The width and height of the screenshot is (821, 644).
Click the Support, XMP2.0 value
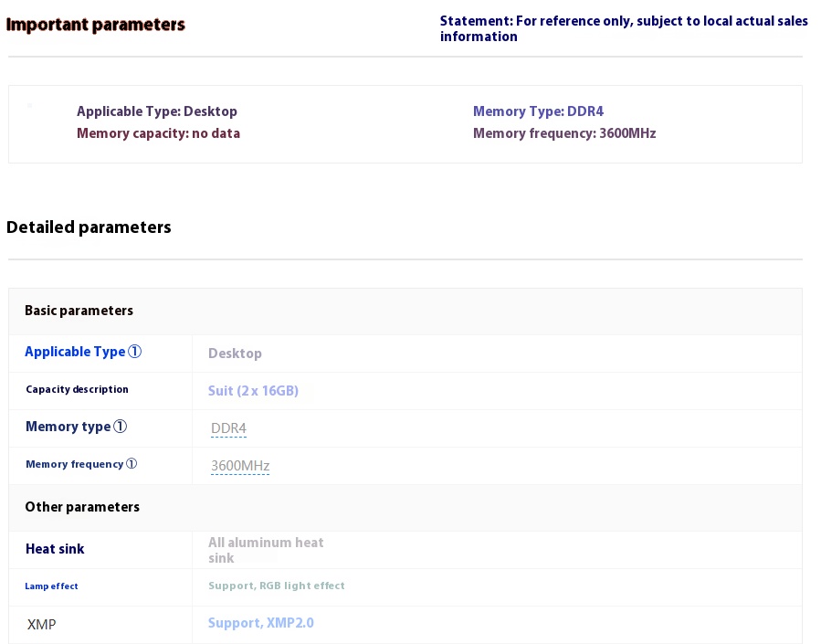click(261, 623)
